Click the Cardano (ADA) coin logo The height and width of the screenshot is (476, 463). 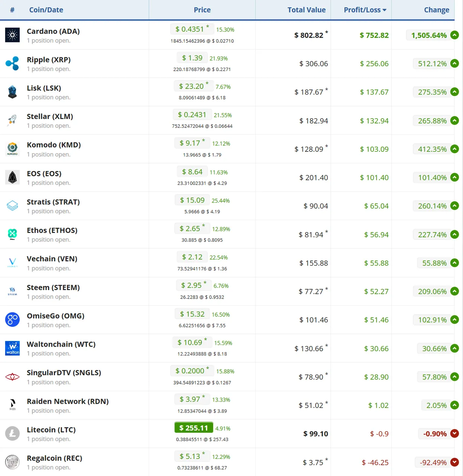point(12,35)
